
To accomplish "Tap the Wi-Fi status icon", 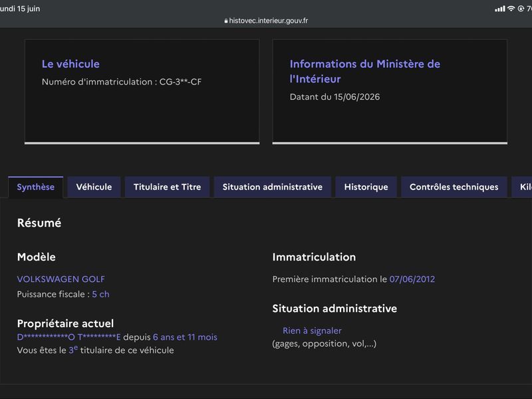I will pos(511,9).
